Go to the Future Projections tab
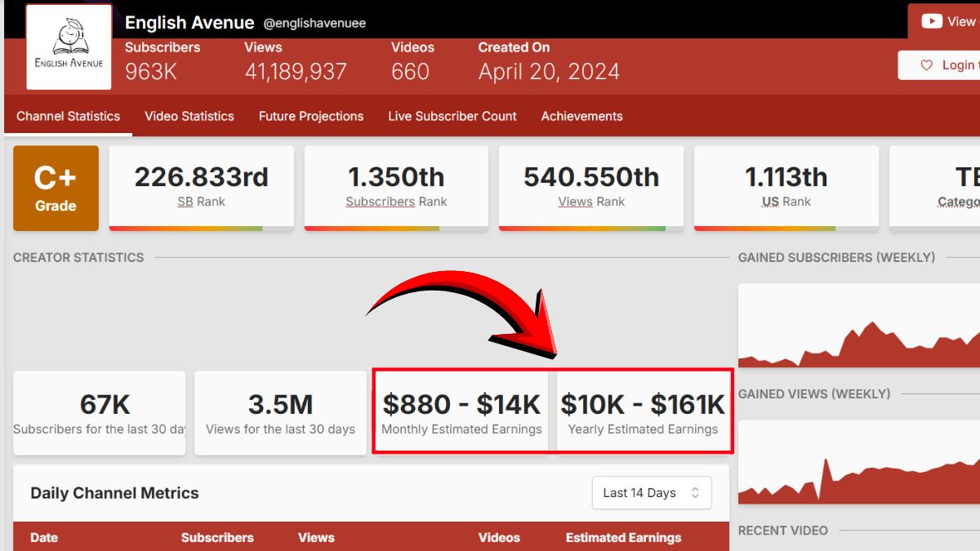Viewport: 980px width, 551px height. 310,116
